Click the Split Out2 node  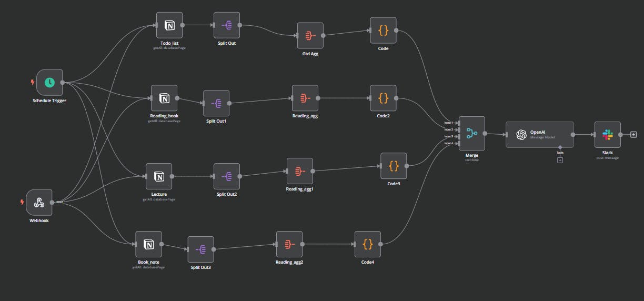pyautogui.click(x=227, y=176)
